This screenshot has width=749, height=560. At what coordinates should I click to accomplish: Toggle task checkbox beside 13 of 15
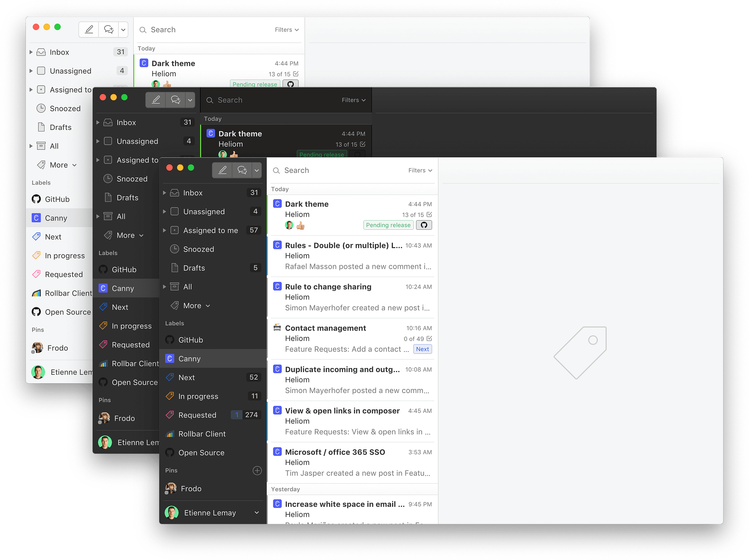(429, 214)
